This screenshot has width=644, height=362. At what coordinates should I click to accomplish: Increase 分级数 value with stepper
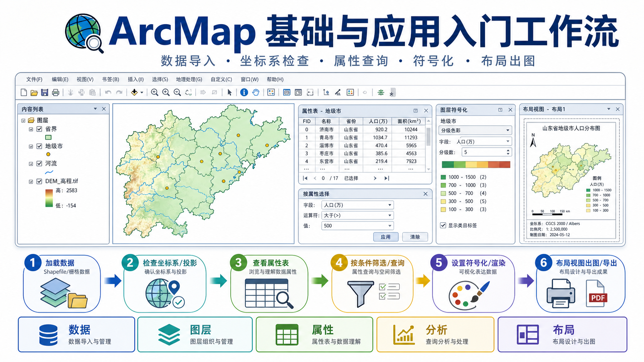click(508, 150)
